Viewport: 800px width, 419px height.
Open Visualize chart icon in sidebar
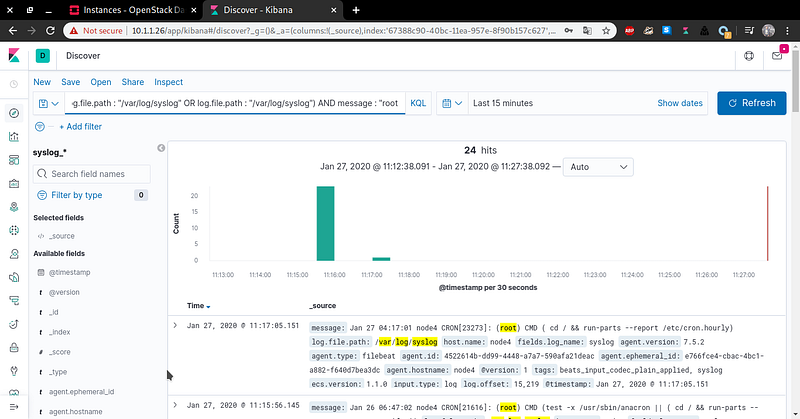pos(14,136)
